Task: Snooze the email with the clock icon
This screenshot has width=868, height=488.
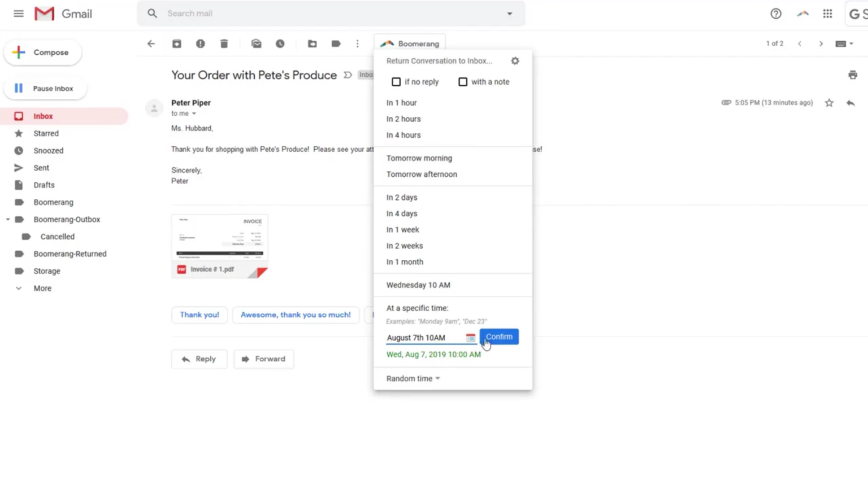Action: coord(280,43)
